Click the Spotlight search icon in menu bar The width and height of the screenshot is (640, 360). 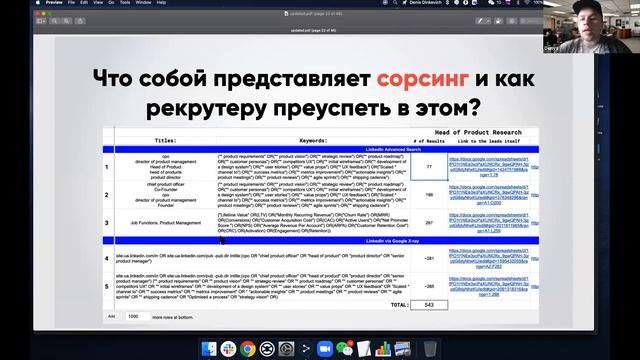click(395, 2)
